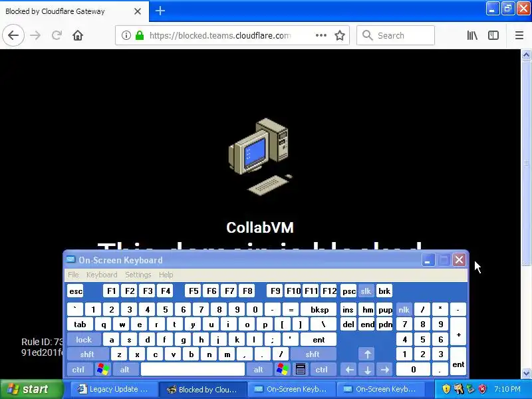Toggle the slk scroll lock key
Screen dimensions: 532x399
[366, 291]
